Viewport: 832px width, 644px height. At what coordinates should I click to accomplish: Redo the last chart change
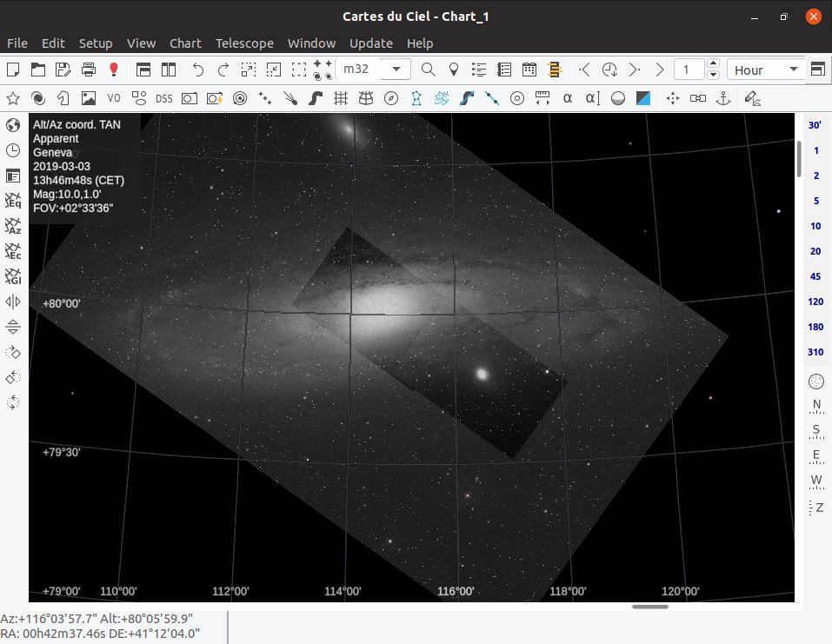[223, 70]
